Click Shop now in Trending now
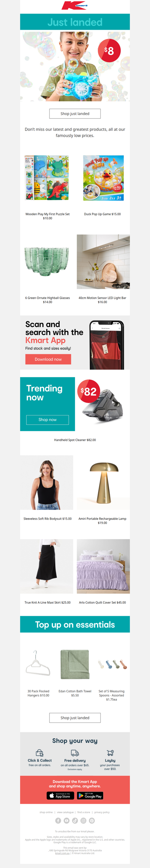The height and width of the screenshot is (868, 150). click(x=48, y=420)
